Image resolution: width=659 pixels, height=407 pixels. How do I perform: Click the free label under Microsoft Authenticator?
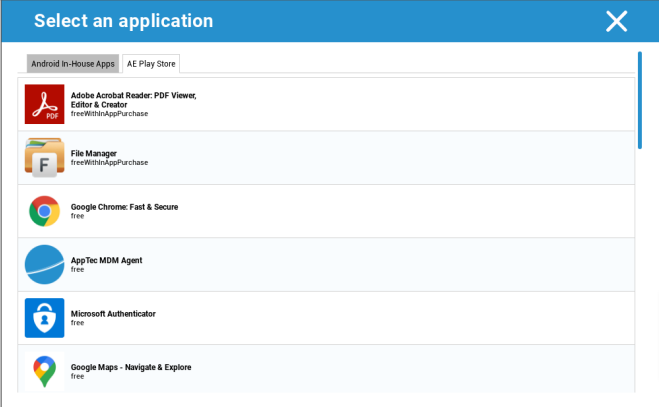[x=77, y=323]
